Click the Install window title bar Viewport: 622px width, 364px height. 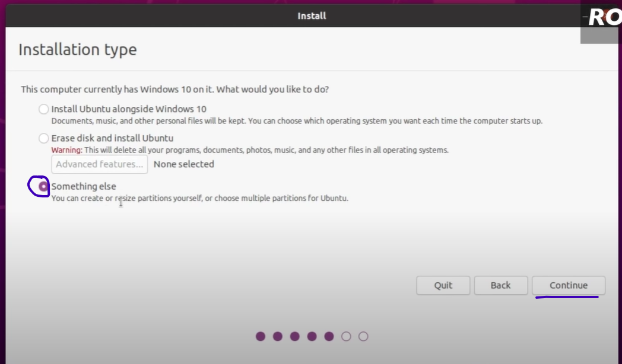tap(311, 15)
